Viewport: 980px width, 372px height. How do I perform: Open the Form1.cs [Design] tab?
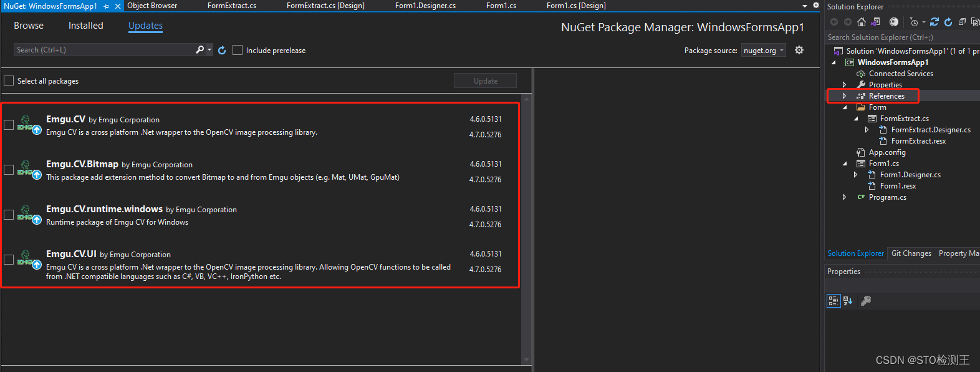click(x=576, y=6)
